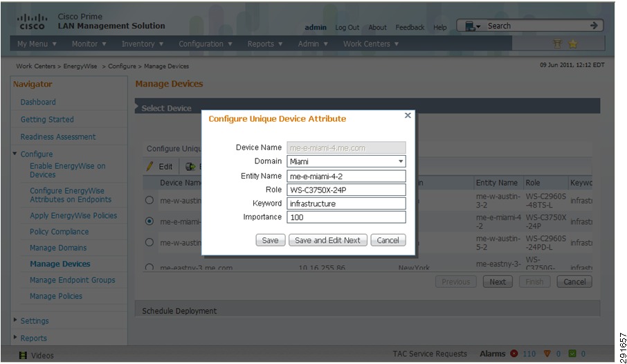Open Policy Compliance in the Navigator
Image resolution: width=627 pixels, height=364 pixels.
[60, 232]
